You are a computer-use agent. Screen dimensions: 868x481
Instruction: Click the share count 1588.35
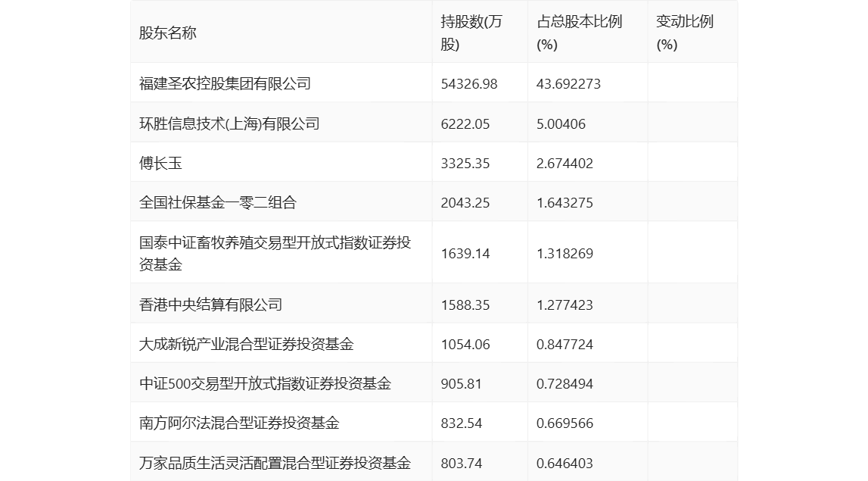pos(465,305)
